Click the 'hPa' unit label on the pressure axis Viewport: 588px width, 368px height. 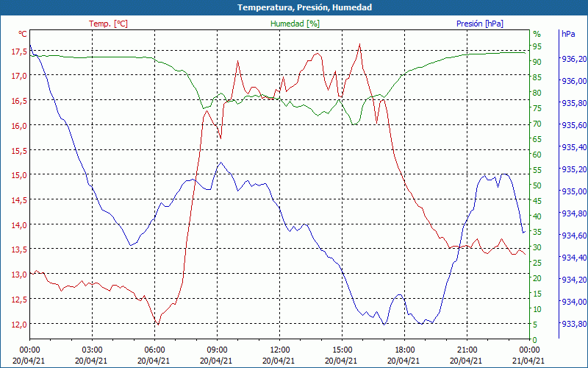click(568, 34)
